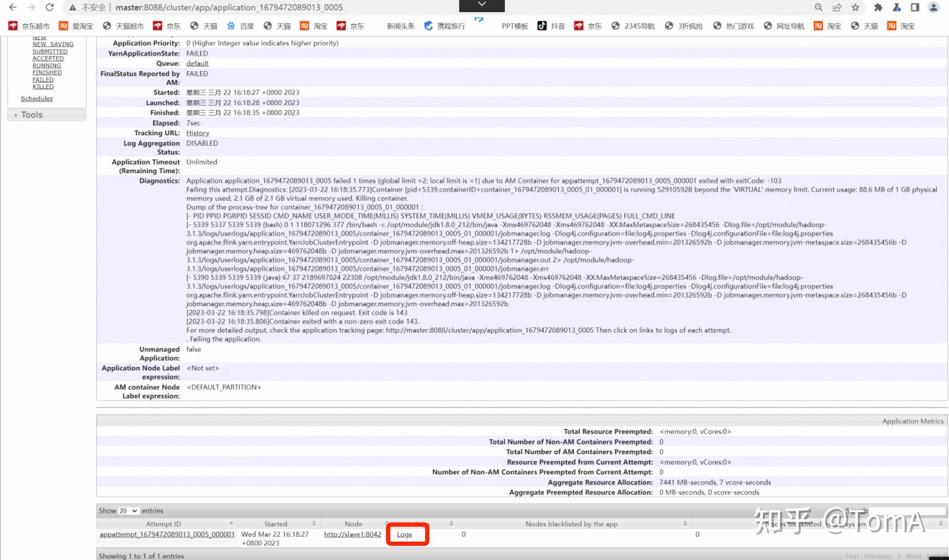Open the Logs link for the attempt

tap(404, 534)
